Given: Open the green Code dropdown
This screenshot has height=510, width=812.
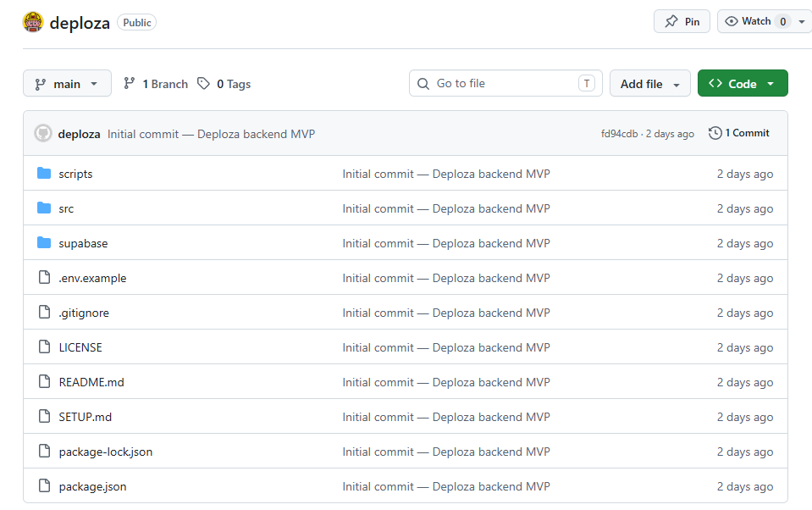Looking at the screenshot, I should pyautogui.click(x=743, y=83).
